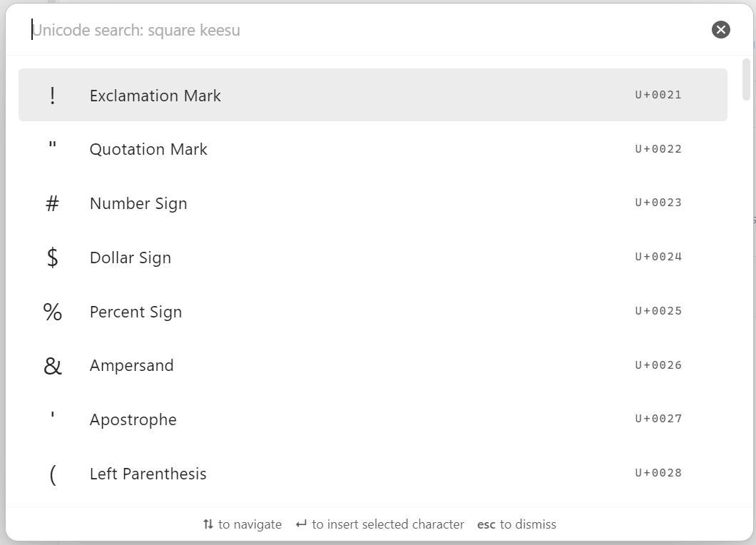Click the Unicode search input field
Screen dimensions: 756x545
[x=357, y=31]
